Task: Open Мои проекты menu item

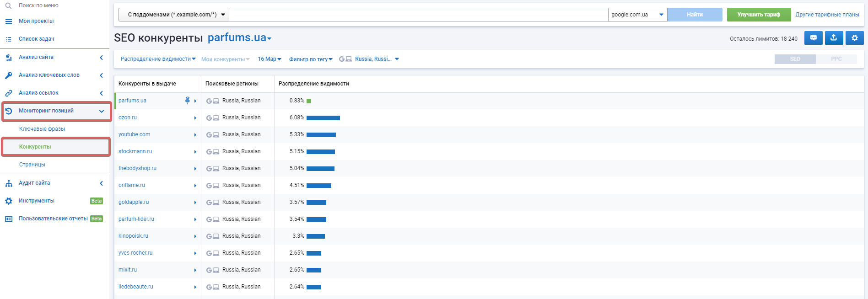Action: tap(36, 21)
